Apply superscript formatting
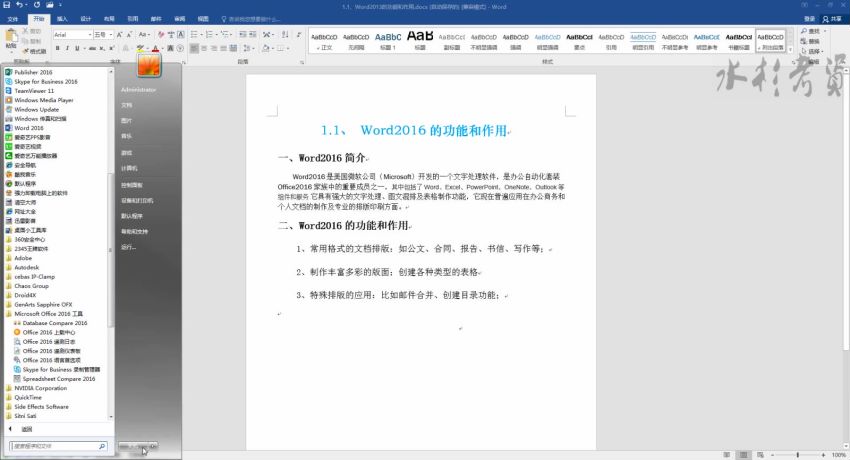This screenshot has width=850, height=460. pos(111,48)
